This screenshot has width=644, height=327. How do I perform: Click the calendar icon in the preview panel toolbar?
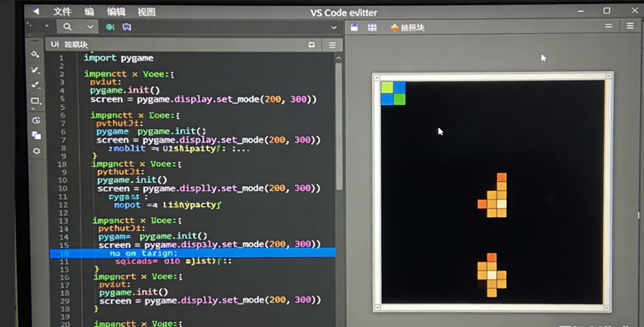tap(354, 27)
